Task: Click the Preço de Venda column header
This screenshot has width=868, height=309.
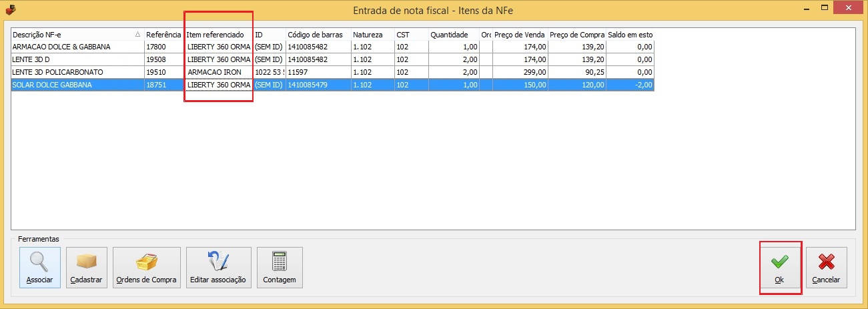Action: 519,34
